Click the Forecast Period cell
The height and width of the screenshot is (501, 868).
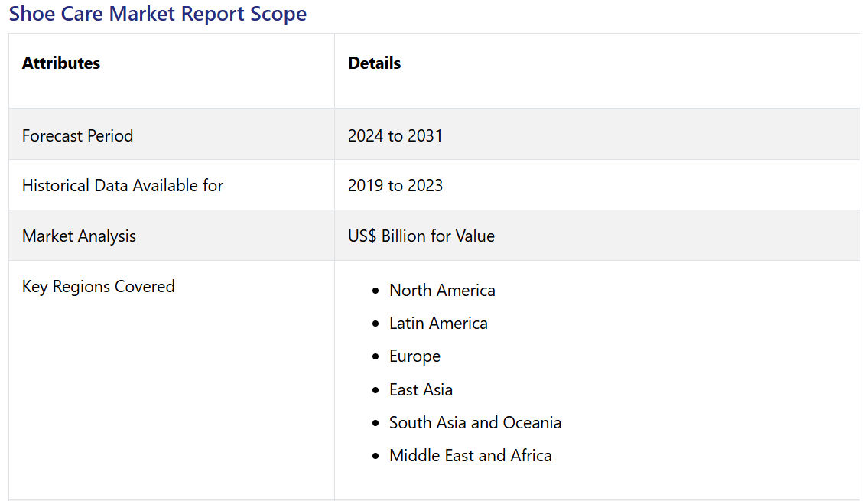coord(77,135)
